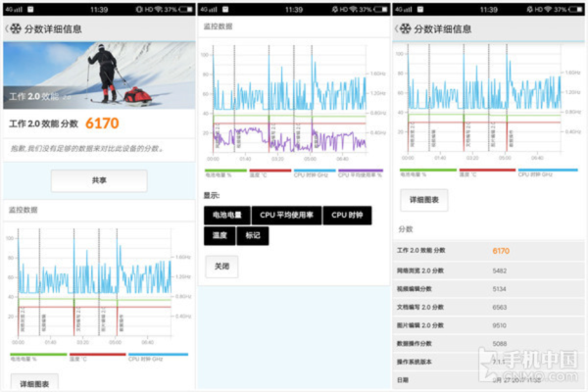Tap back arrow in left screenshot header
This screenshot has height=392, width=588.
(7, 28)
